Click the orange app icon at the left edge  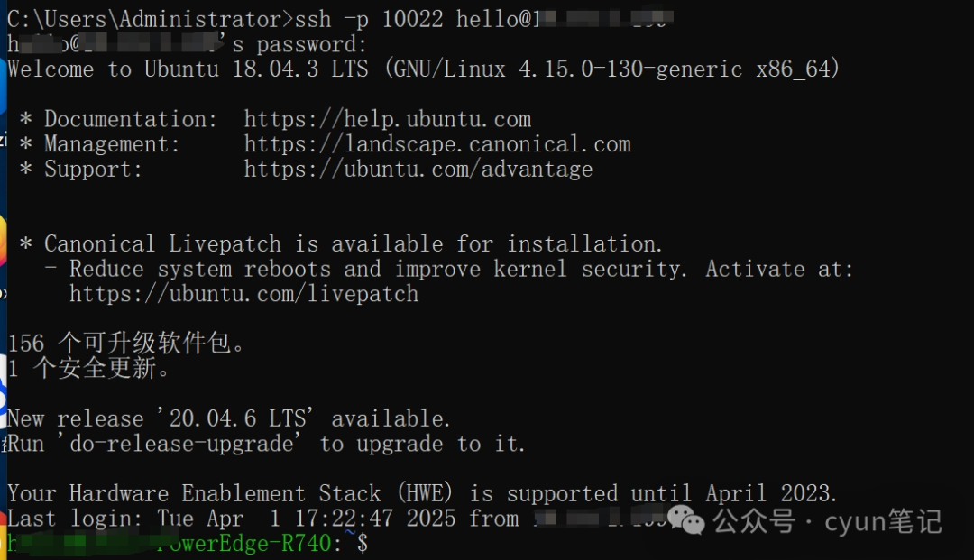3,243
